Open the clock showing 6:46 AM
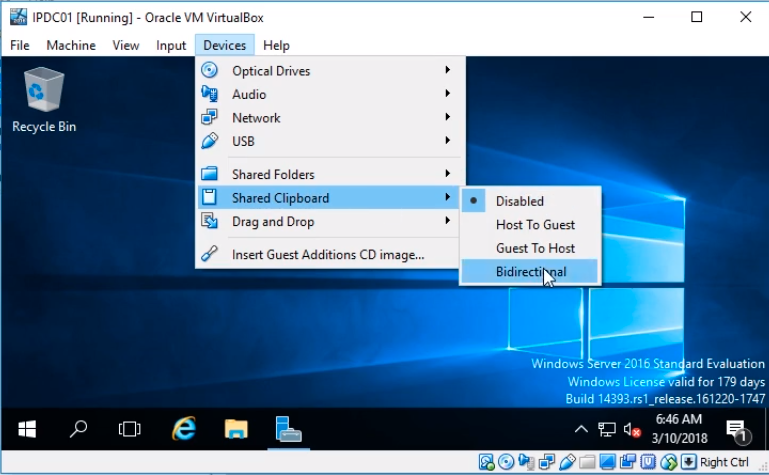Image resolution: width=769 pixels, height=475 pixels. pos(679,428)
